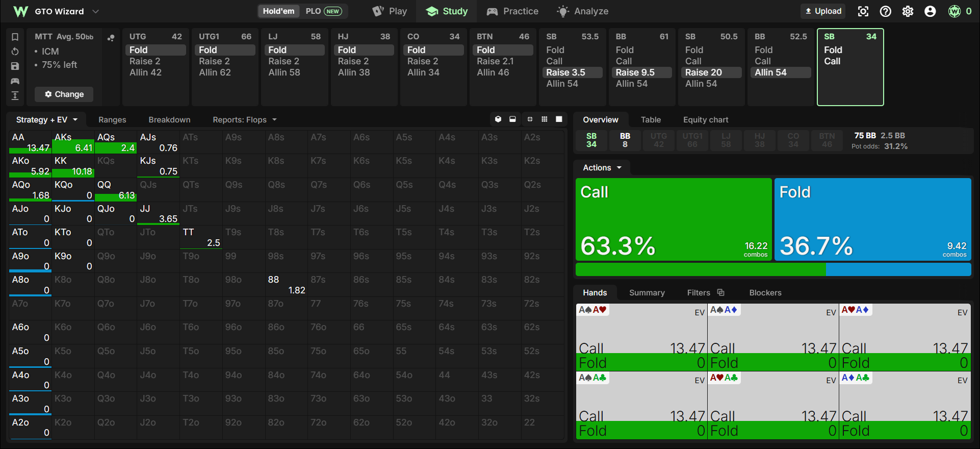Viewport: 980px width, 449px height.
Task: Expand the Strategy + EV dropdown
Action: point(46,119)
